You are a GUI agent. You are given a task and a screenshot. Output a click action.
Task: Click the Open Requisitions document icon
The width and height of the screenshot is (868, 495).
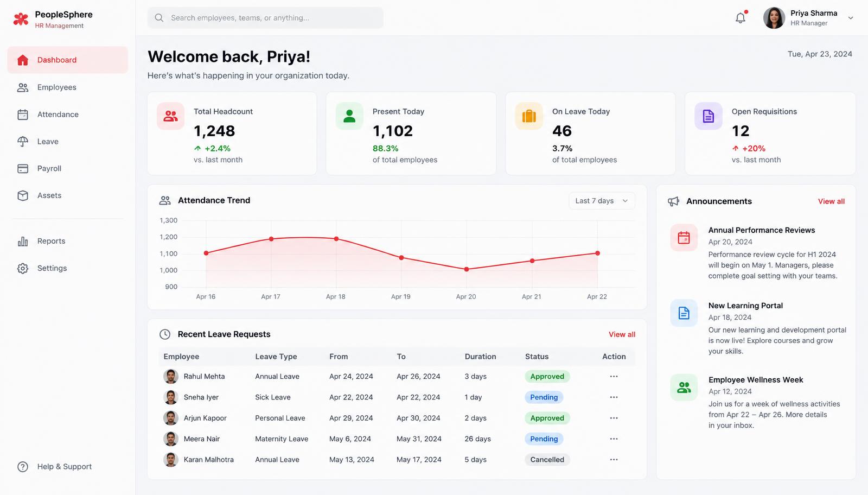(709, 116)
